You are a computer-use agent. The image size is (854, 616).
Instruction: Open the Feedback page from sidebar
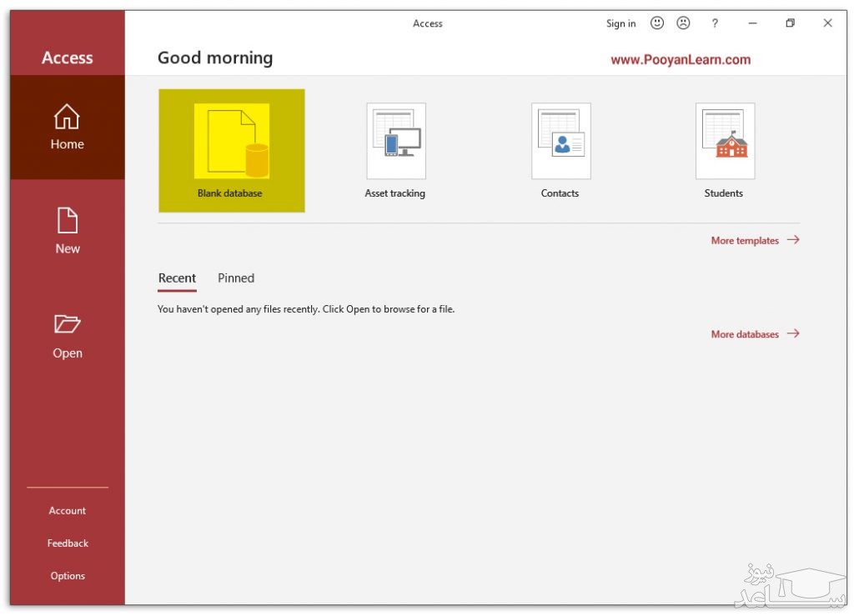tap(68, 543)
